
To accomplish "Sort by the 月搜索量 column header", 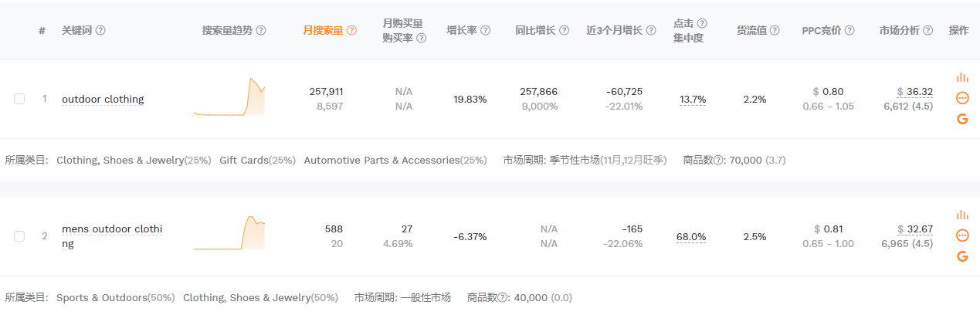I will click(x=323, y=30).
